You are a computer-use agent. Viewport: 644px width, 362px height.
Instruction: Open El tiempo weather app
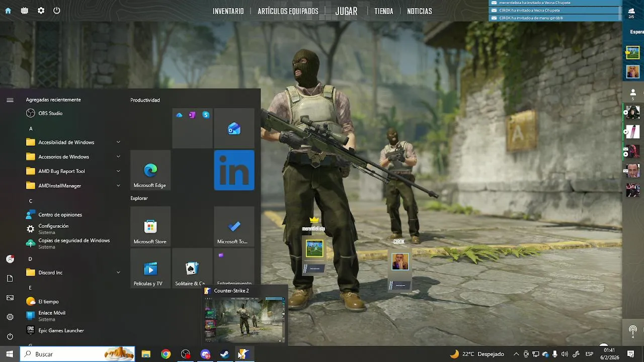tap(73, 302)
